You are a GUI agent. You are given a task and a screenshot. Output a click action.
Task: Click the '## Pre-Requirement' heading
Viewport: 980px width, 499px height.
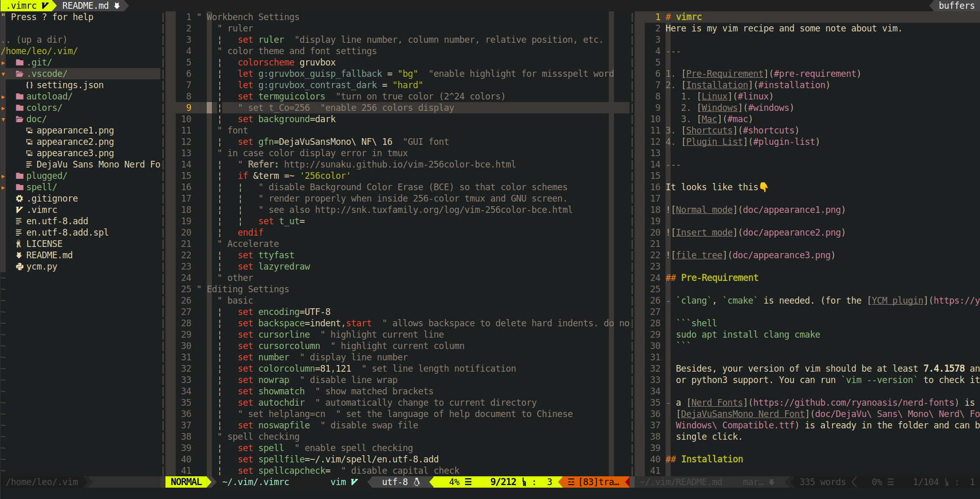pyautogui.click(x=712, y=278)
